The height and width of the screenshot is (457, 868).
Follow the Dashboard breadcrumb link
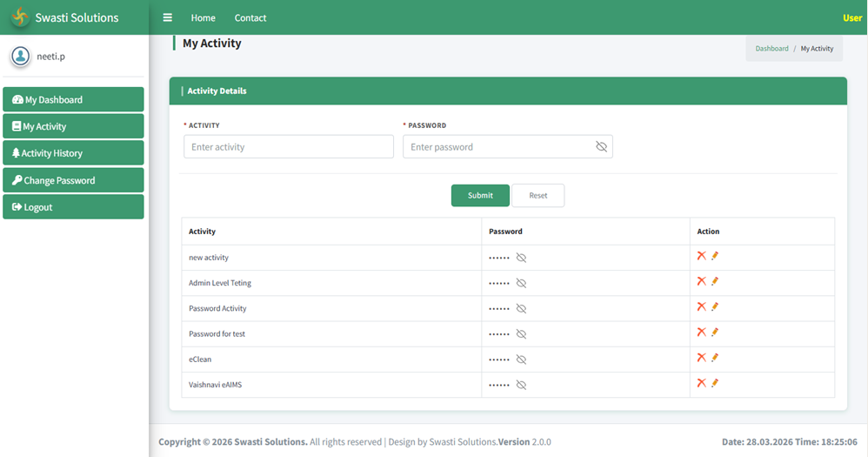point(771,49)
